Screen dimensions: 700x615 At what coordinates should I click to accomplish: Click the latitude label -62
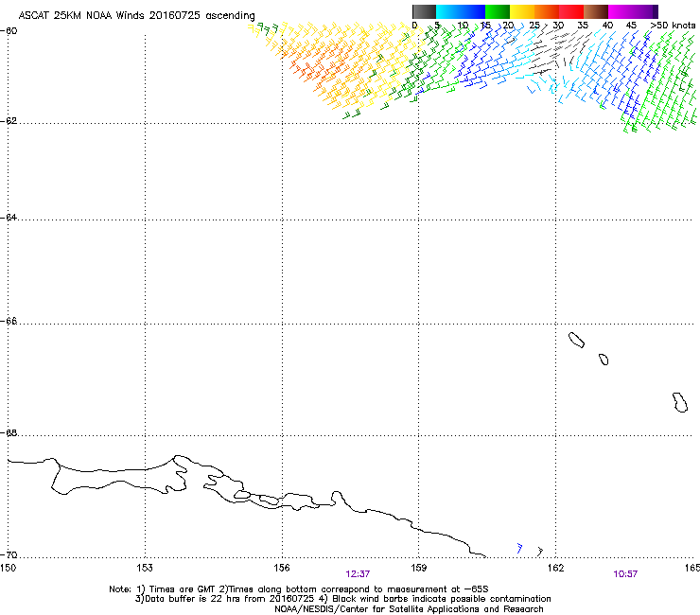pyautogui.click(x=9, y=121)
